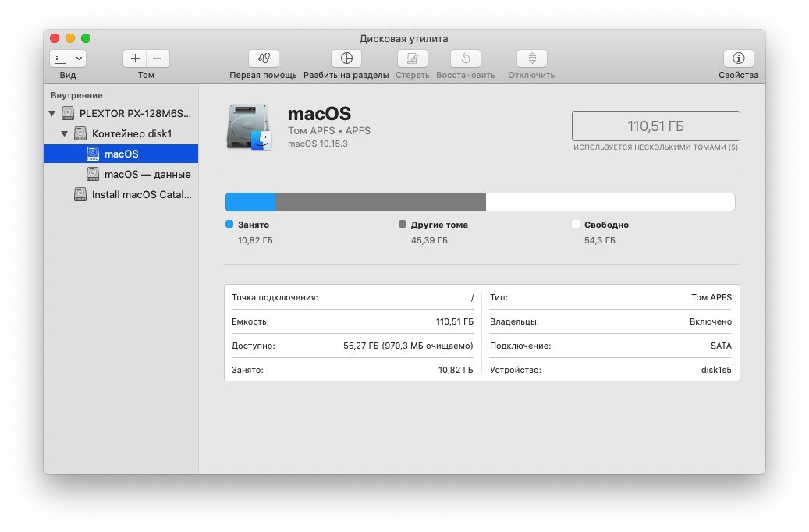
Task: Click the window title 'Дисковая утилита'
Action: click(x=403, y=39)
